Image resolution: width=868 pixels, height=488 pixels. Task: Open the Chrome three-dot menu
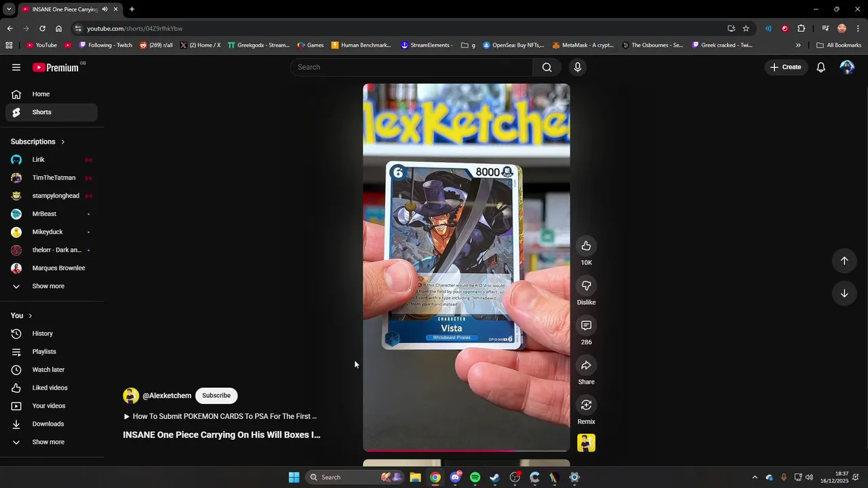[859, 28]
